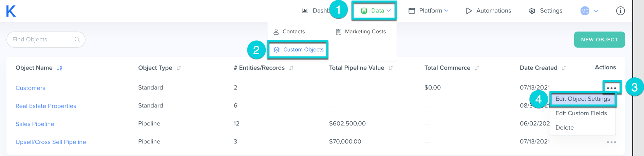Choose Edit Object Settings in context menu

point(583,99)
